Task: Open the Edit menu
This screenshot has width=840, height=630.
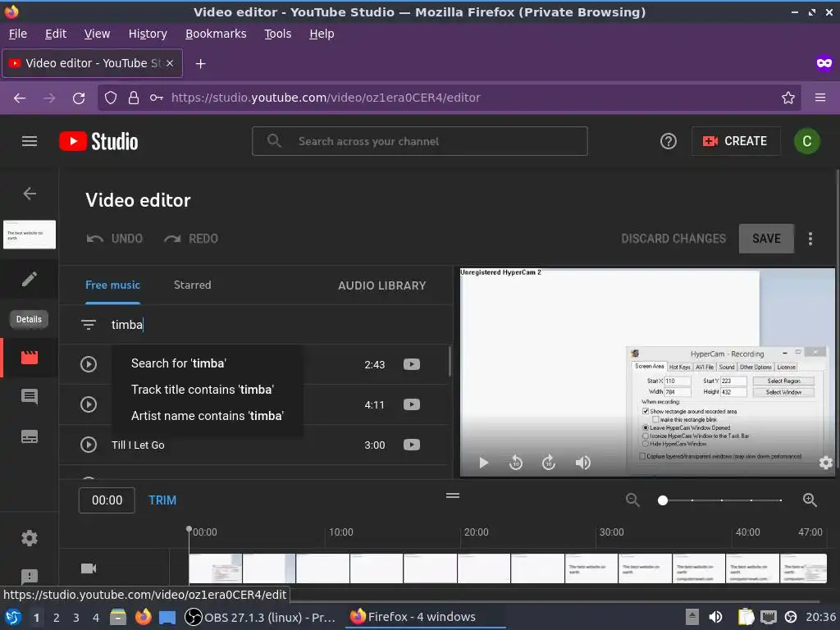Action: 56,34
